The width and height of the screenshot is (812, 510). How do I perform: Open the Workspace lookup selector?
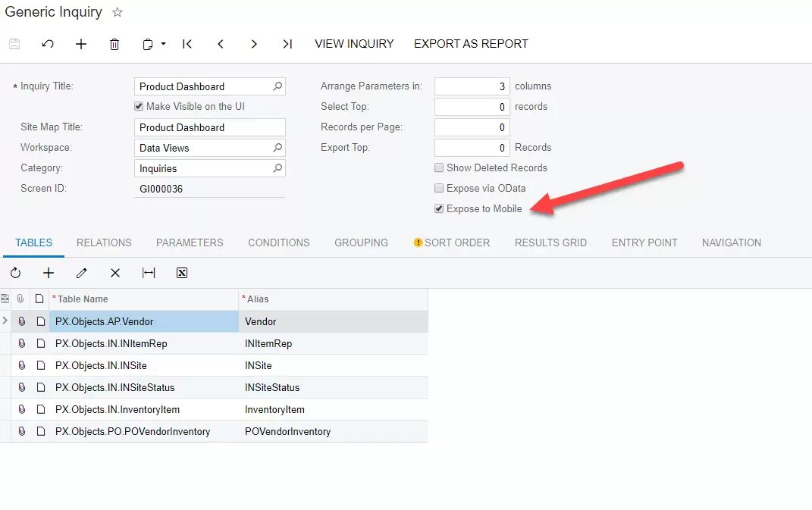277,148
